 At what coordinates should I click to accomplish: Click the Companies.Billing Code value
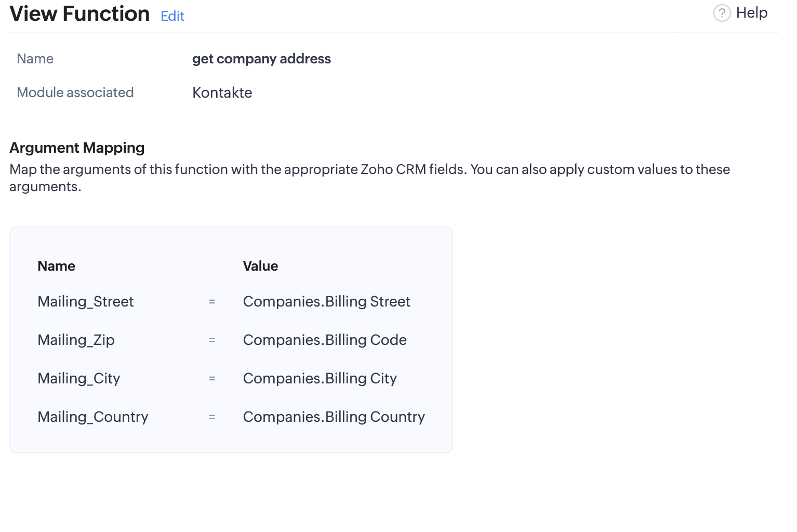coord(325,340)
